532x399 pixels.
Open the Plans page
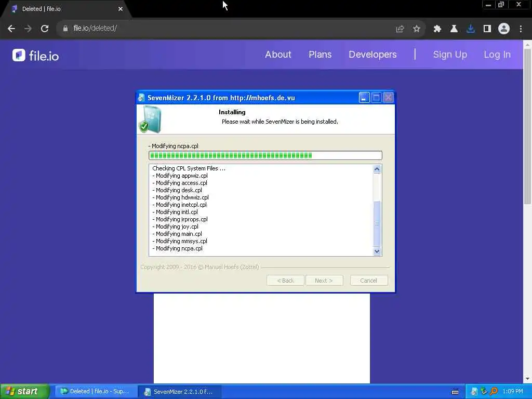click(x=320, y=55)
